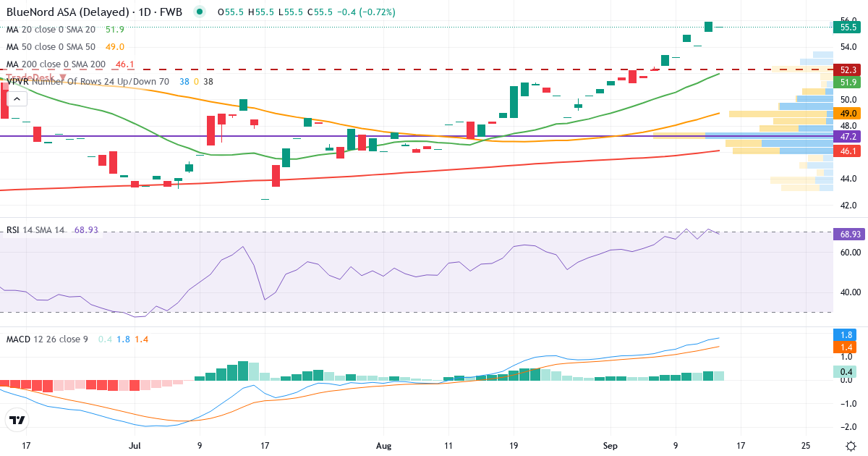Select the MA 50 indicator legend
Image resolution: width=868 pixels, height=456 pixels.
[x=51, y=47]
